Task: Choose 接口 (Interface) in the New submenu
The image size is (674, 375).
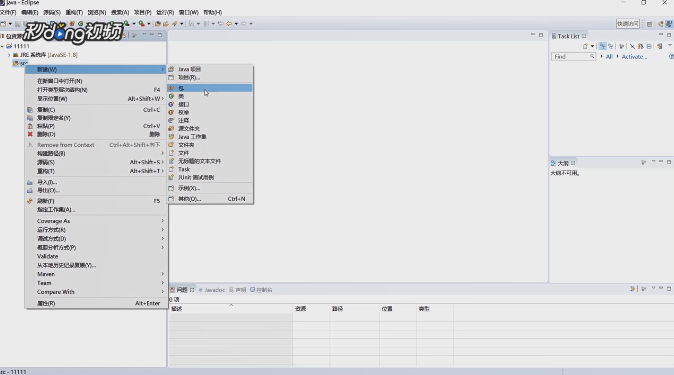Action: 210,104
